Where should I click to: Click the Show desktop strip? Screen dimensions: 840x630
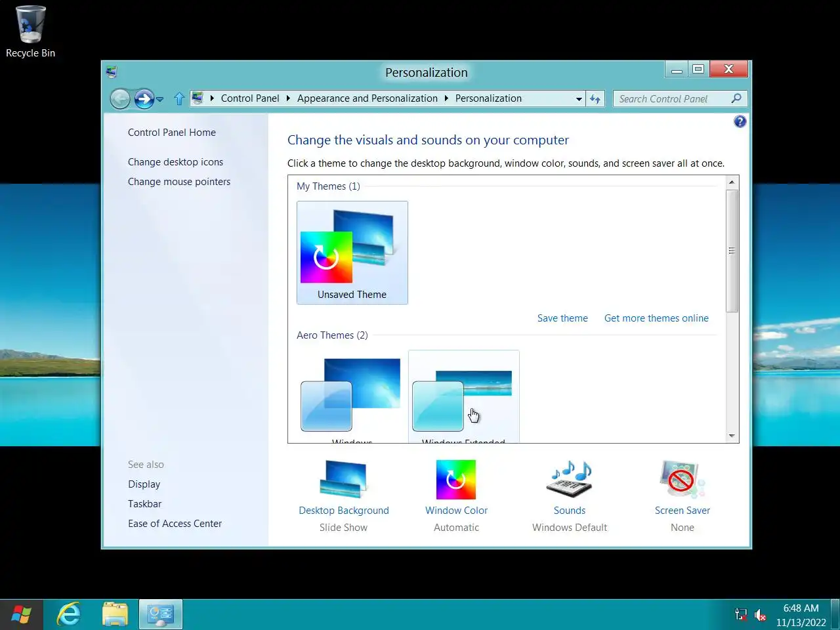tap(835, 615)
